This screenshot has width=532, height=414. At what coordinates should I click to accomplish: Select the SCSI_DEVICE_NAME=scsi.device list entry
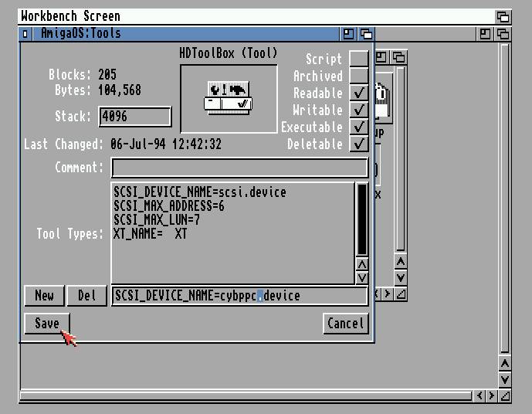pyautogui.click(x=199, y=192)
